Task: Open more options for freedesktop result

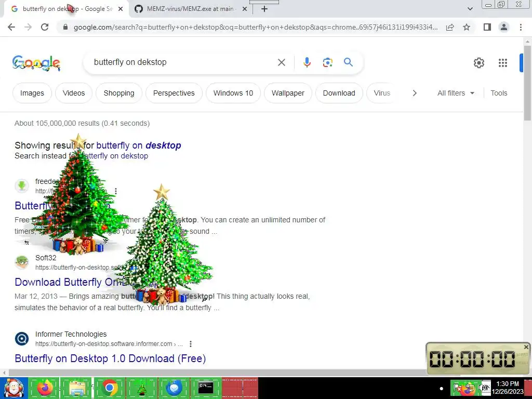Action: click(116, 191)
